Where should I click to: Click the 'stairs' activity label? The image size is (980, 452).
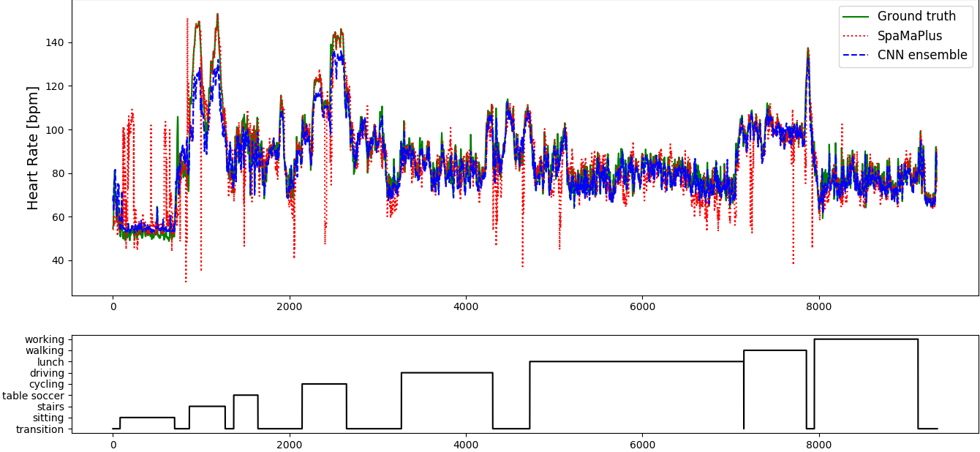(50, 407)
